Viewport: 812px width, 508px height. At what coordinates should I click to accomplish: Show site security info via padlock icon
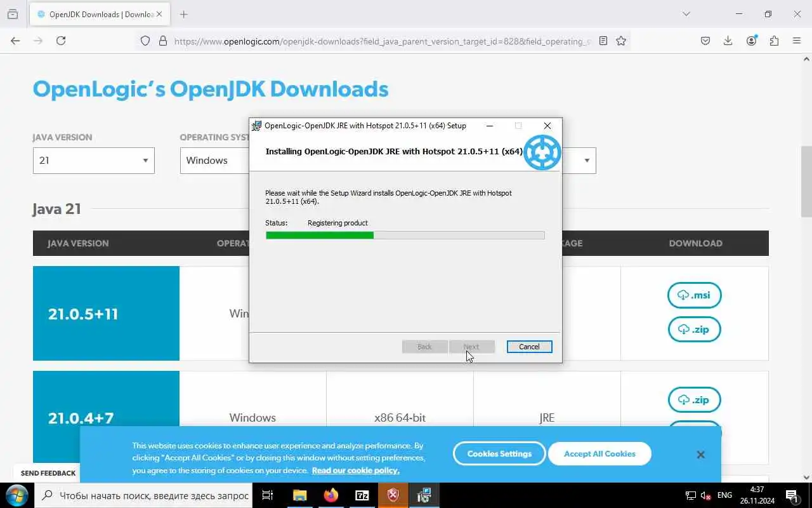[163, 41]
